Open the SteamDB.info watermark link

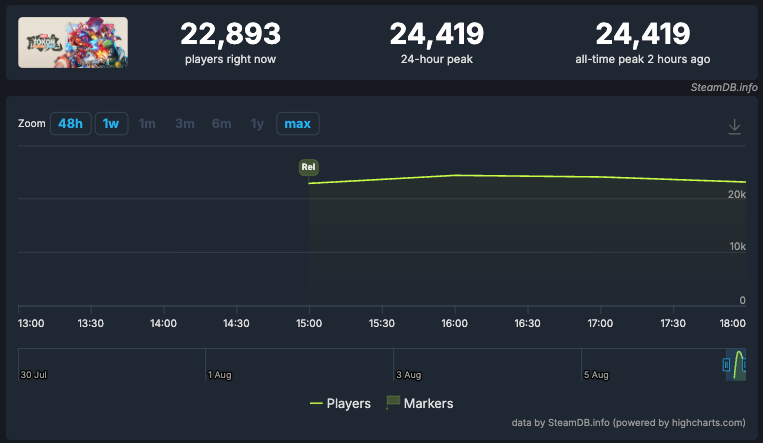(x=724, y=87)
